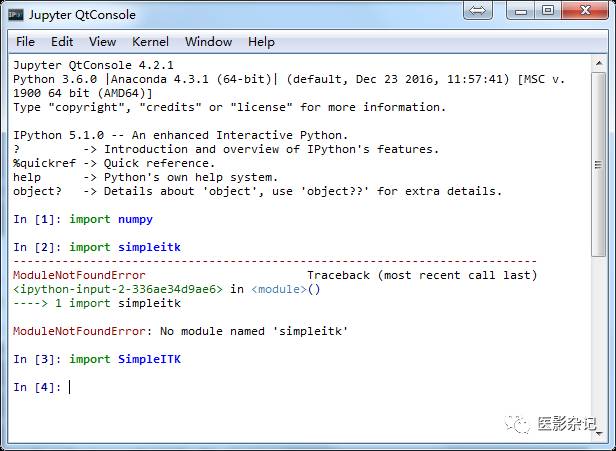Open the Window menu

(208, 42)
